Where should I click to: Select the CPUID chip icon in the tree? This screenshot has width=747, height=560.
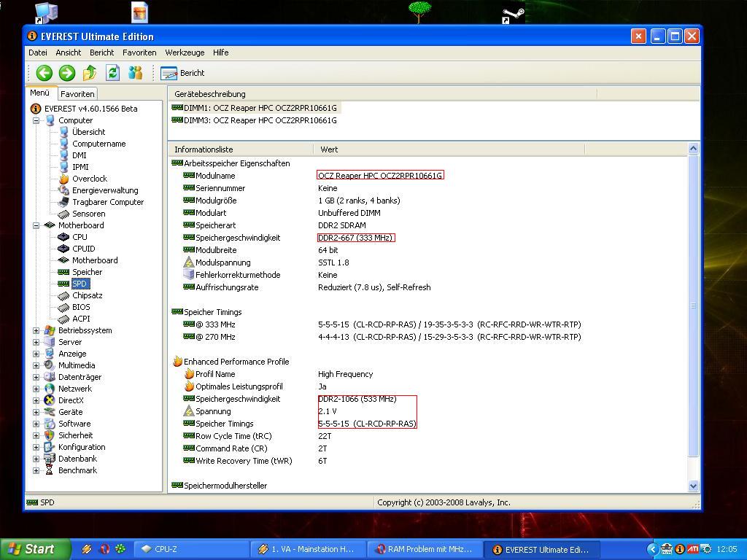click(x=64, y=249)
